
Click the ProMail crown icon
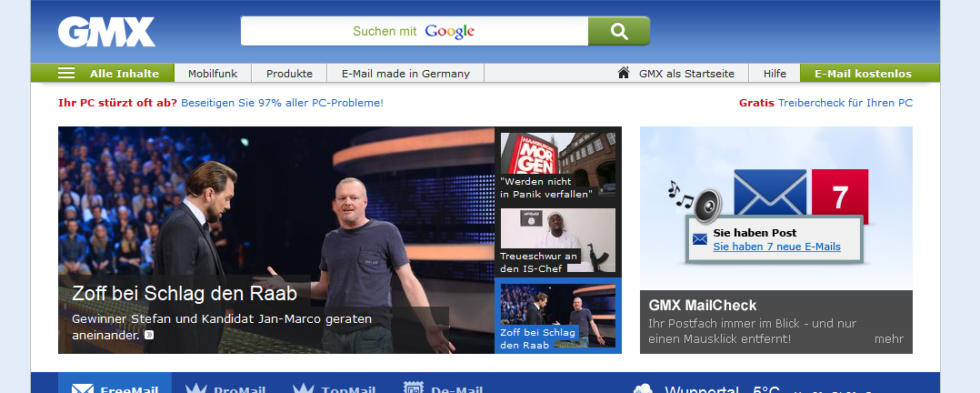(x=196, y=388)
